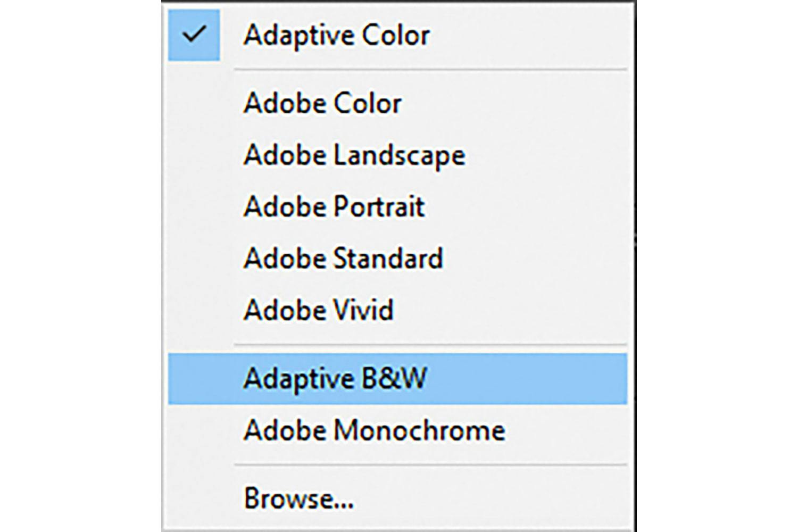This screenshot has width=798, height=532.
Task: Click the Adobe Color menu entry
Action: [322, 103]
